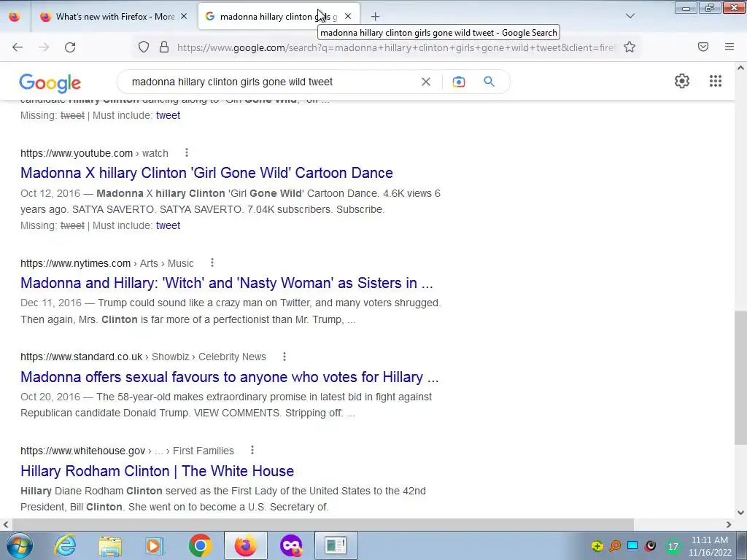Open Hillary Rodham Clinton White House link
Screen dimensions: 747x560
(x=158, y=471)
